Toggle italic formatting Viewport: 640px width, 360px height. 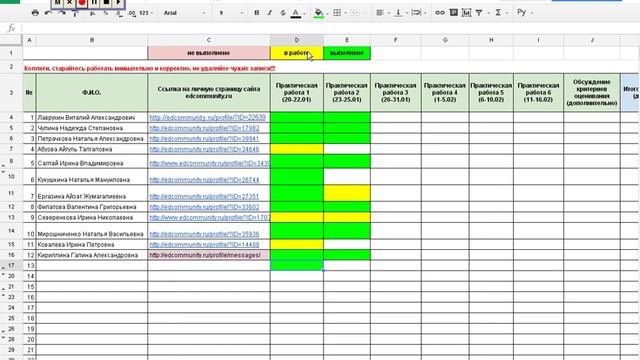[x=270, y=13]
